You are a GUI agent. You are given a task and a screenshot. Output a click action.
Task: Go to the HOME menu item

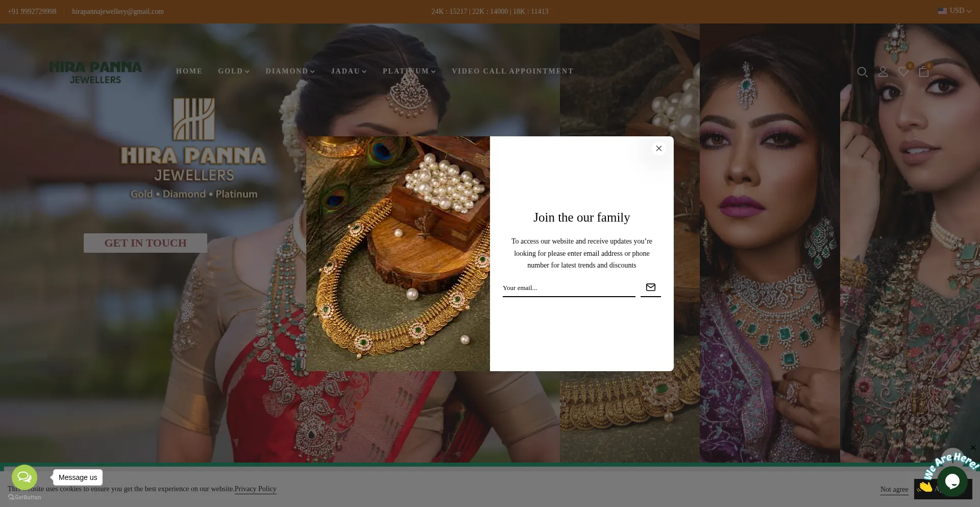tap(189, 71)
